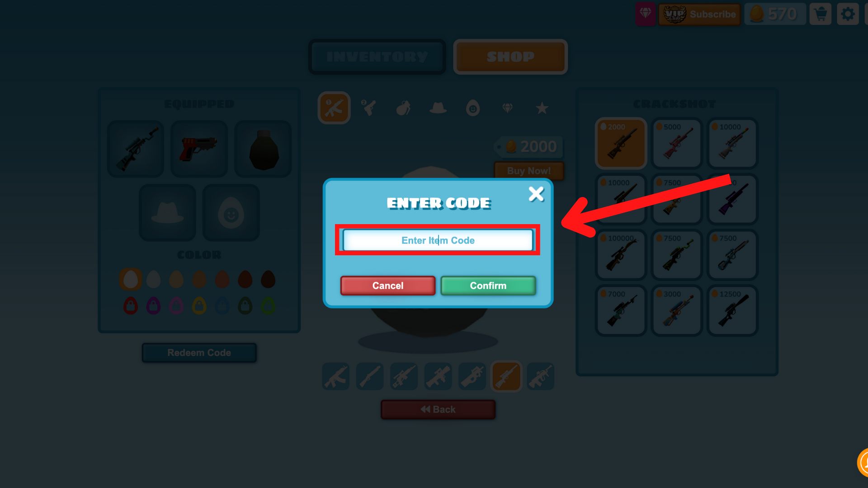Toggle pink color swatch selection
This screenshot has width=868, height=488.
176,306
